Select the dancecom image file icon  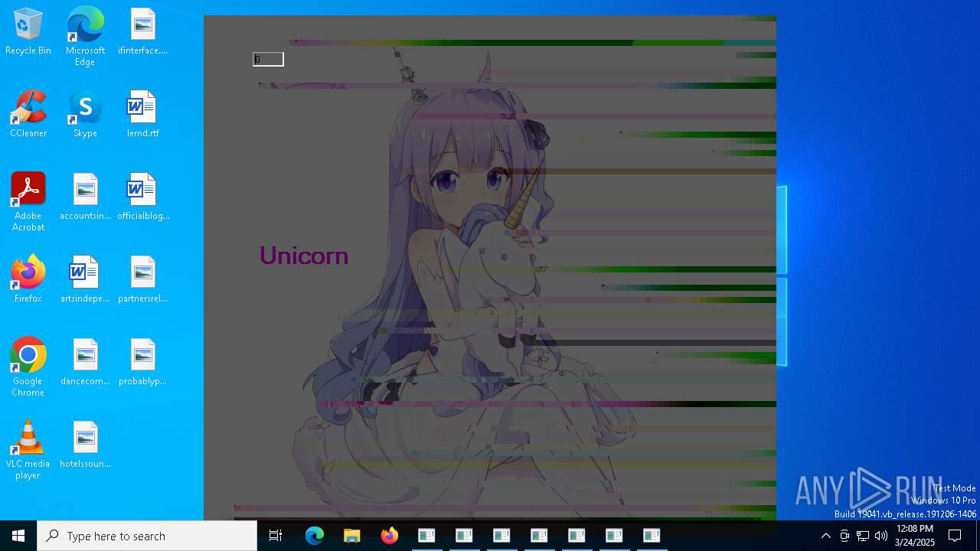[x=85, y=363]
